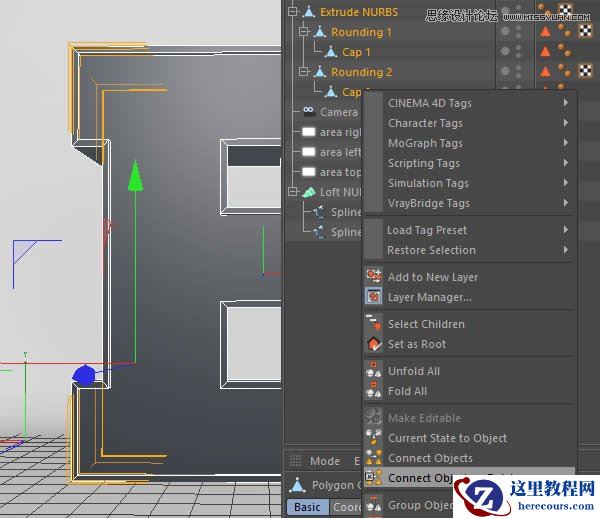Click the texture tag on Rounding 1
Viewport: 600px width, 518px height.
pyautogui.click(x=585, y=31)
